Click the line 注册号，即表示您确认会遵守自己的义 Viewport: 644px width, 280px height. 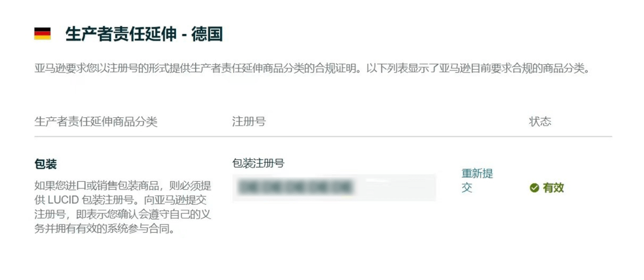[x=123, y=214]
